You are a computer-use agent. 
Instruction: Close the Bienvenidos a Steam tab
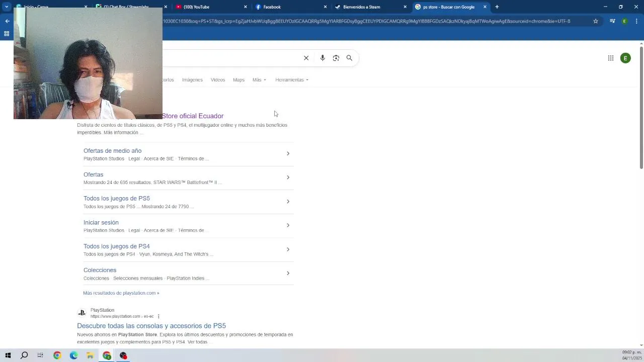click(x=405, y=7)
